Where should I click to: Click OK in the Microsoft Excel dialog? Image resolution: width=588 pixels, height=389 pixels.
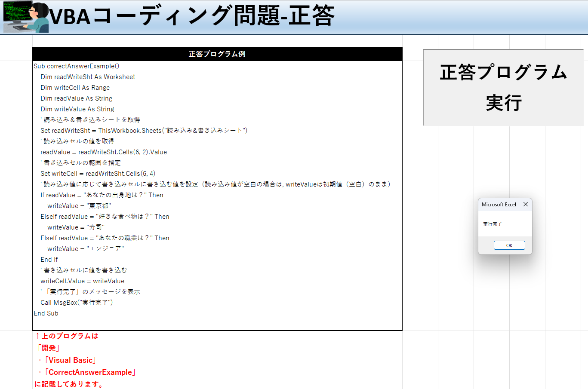pyautogui.click(x=509, y=245)
